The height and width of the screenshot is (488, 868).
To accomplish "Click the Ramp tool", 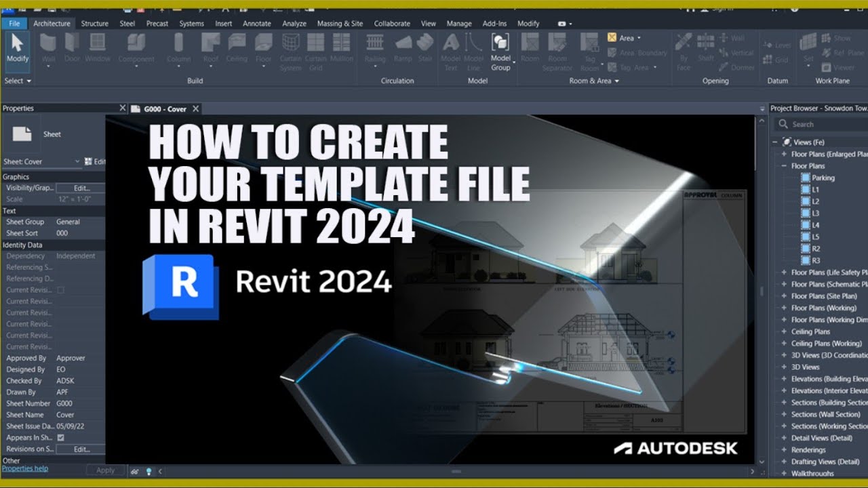I will pyautogui.click(x=403, y=49).
